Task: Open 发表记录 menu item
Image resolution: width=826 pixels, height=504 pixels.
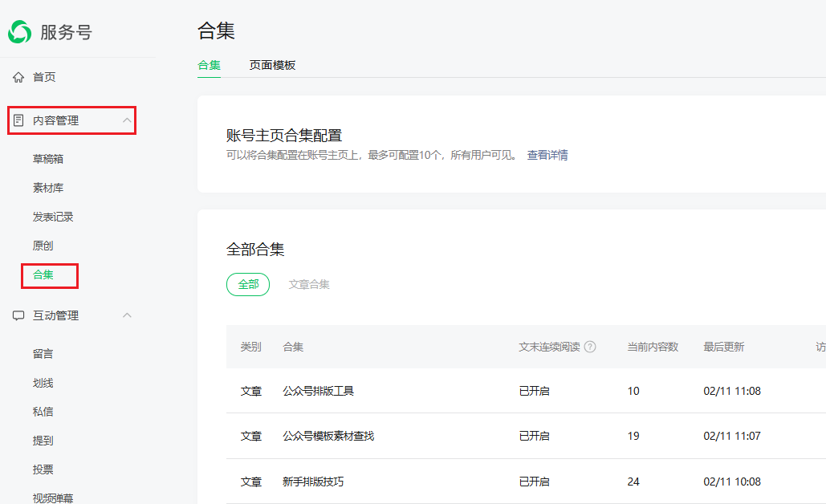Action: tap(53, 217)
